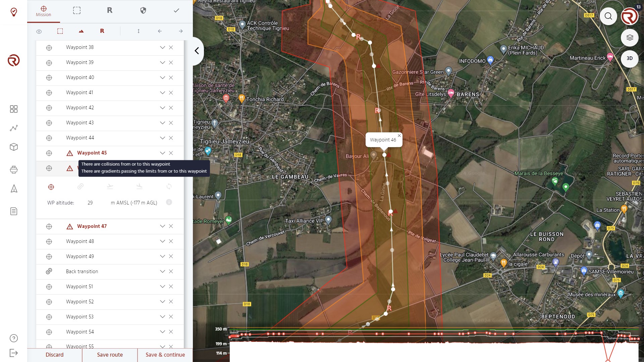Expand Back transition details
This screenshot has width=644, height=362.
click(162, 271)
